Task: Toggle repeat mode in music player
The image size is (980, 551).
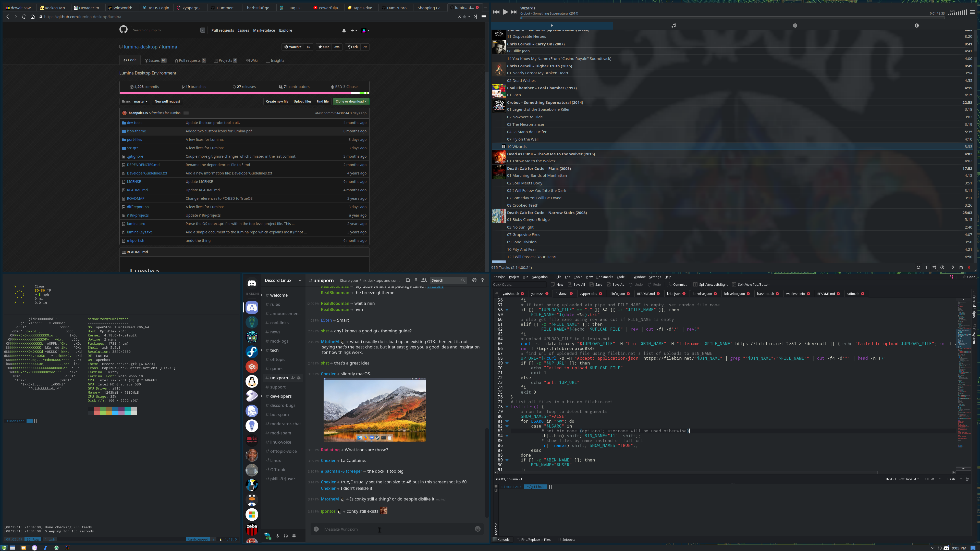Action: pyautogui.click(x=918, y=267)
